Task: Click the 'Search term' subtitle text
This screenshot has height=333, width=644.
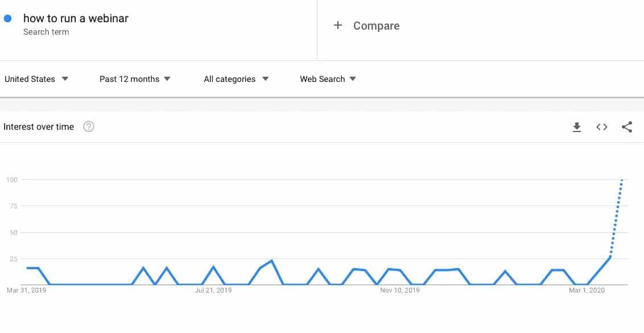Action: click(x=46, y=32)
